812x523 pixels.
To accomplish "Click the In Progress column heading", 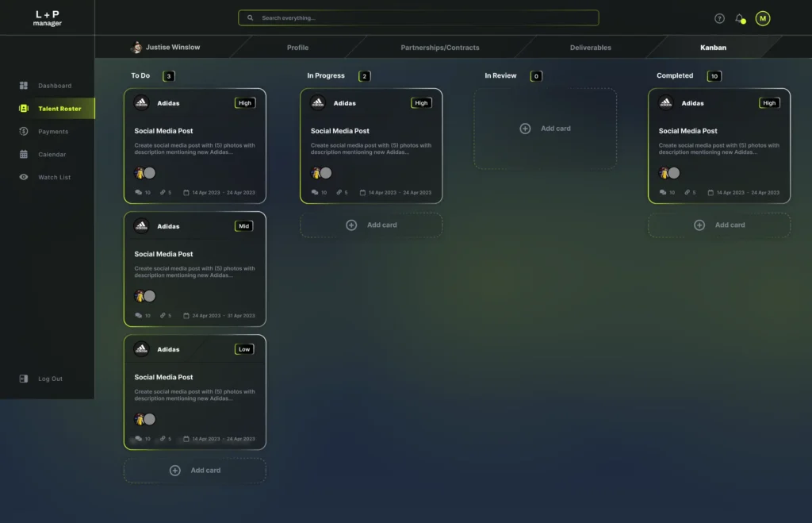I will click(326, 75).
